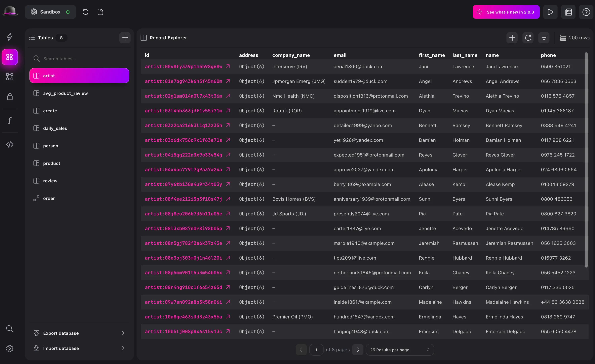The image size is (595, 364).
Task: Open record id artist:10b5lj008p8x6s15v13c
Action: (x=183, y=331)
